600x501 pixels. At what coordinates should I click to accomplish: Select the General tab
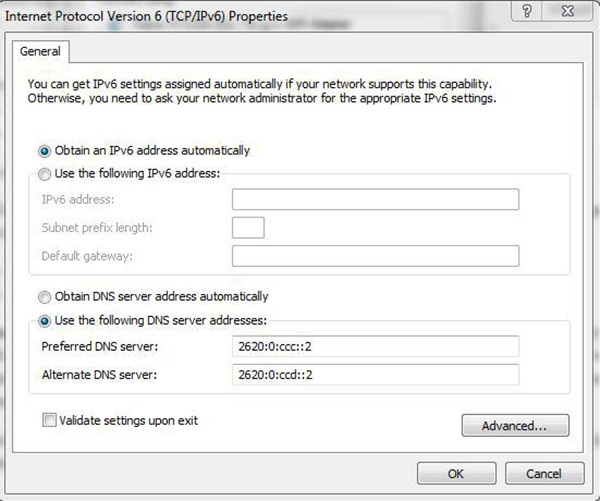(x=41, y=51)
